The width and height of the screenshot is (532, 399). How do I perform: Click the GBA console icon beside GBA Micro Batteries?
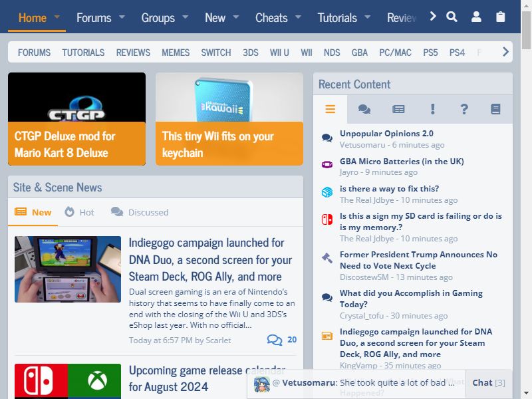click(x=327, y=165)
